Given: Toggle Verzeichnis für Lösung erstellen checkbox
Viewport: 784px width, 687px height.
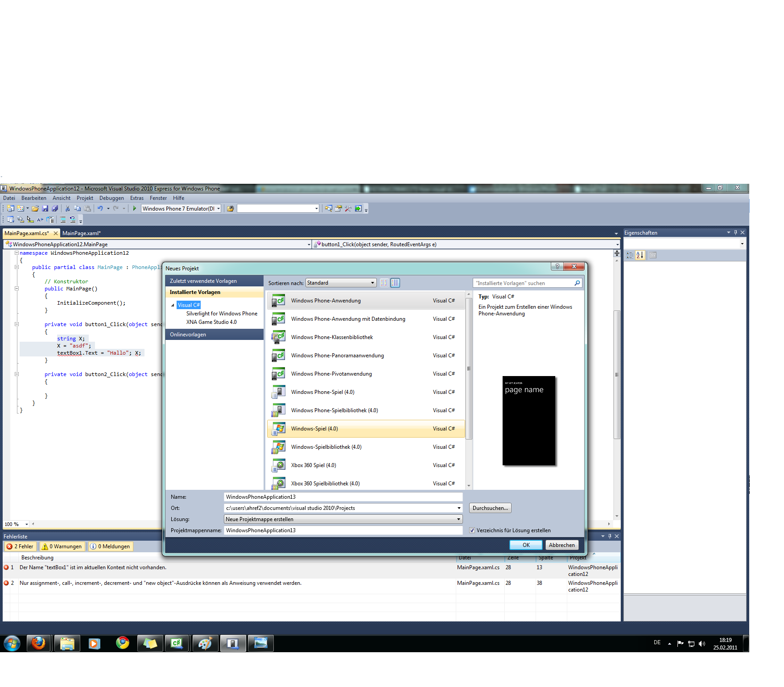Looking at the screenshot, I should click(x=472, y=530).
